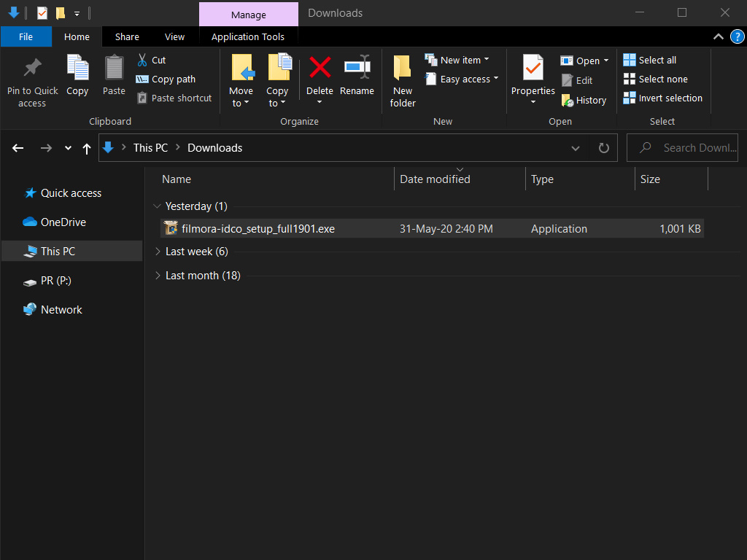Image resolution: width=747 pixels, height=560 pixels.
Task: Click the Paste clipboard icon
Action: point(114,68)
